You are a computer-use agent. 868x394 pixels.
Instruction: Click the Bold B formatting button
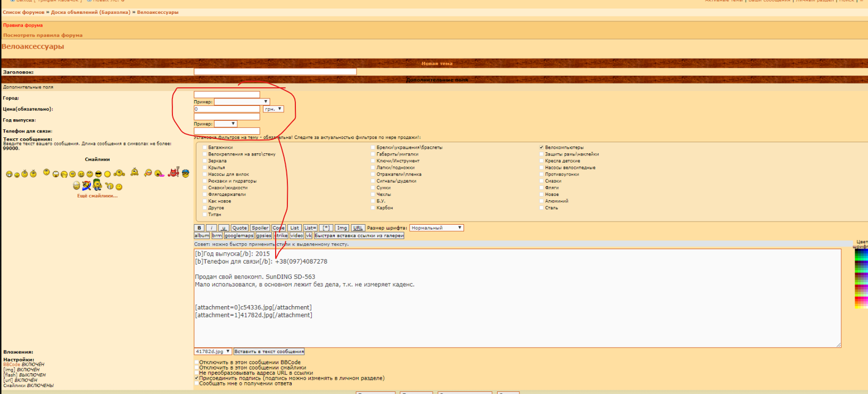click(x=199, y=228)
